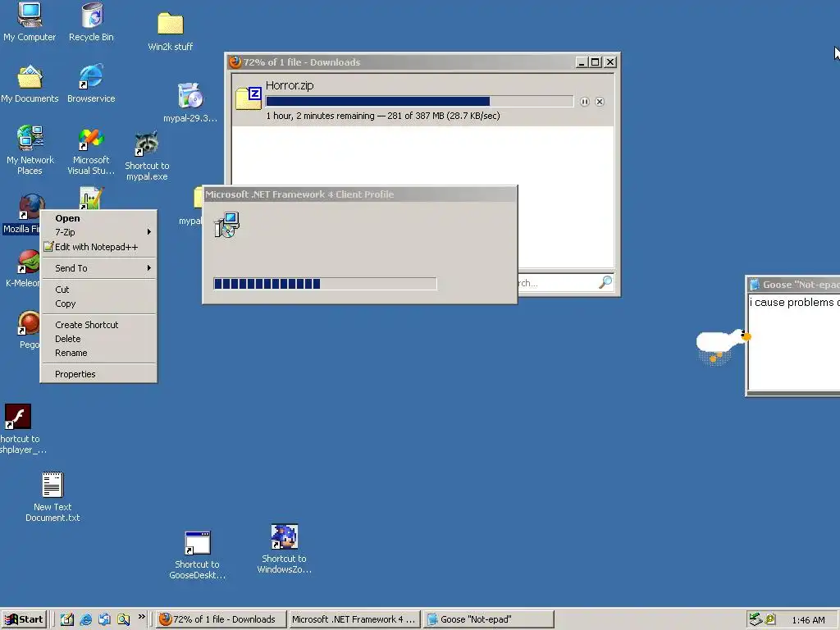The image size is (840, 630).
Task: Click the safely remove hardware tray icon
Action: pyautogui.click(x=756, y=619)
